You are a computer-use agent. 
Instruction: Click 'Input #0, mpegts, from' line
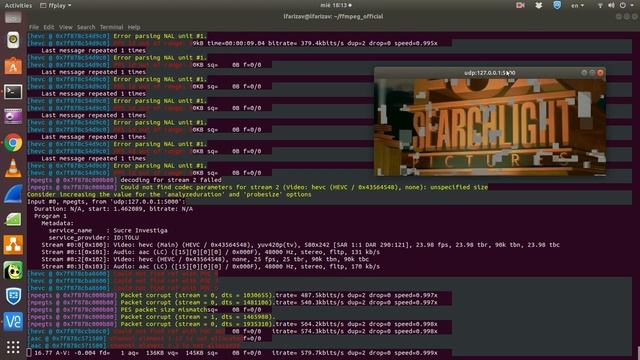coord(106,202)
